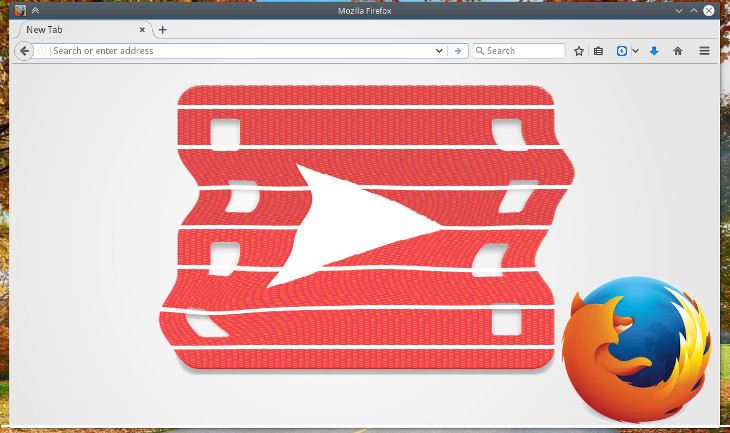Show bookmarks list icon
This screenshot has height=433, width=730.
click(x=598, y=51)
